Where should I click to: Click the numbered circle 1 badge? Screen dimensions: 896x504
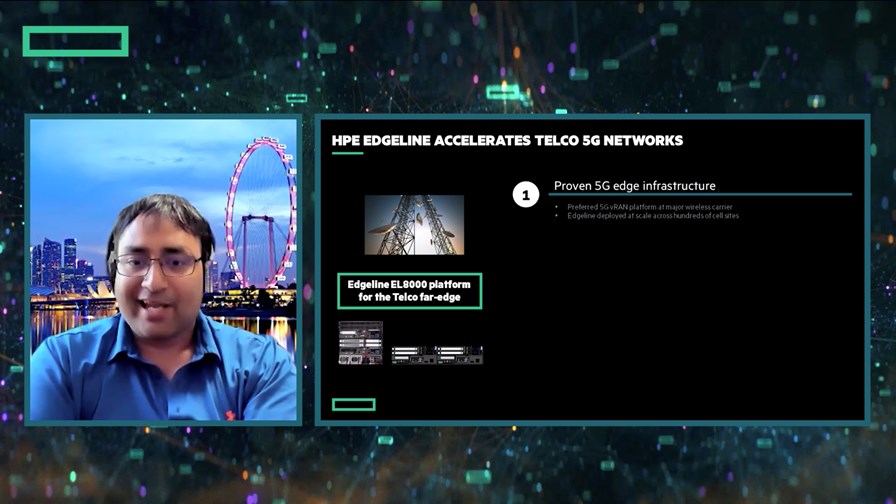click(526, 194)
